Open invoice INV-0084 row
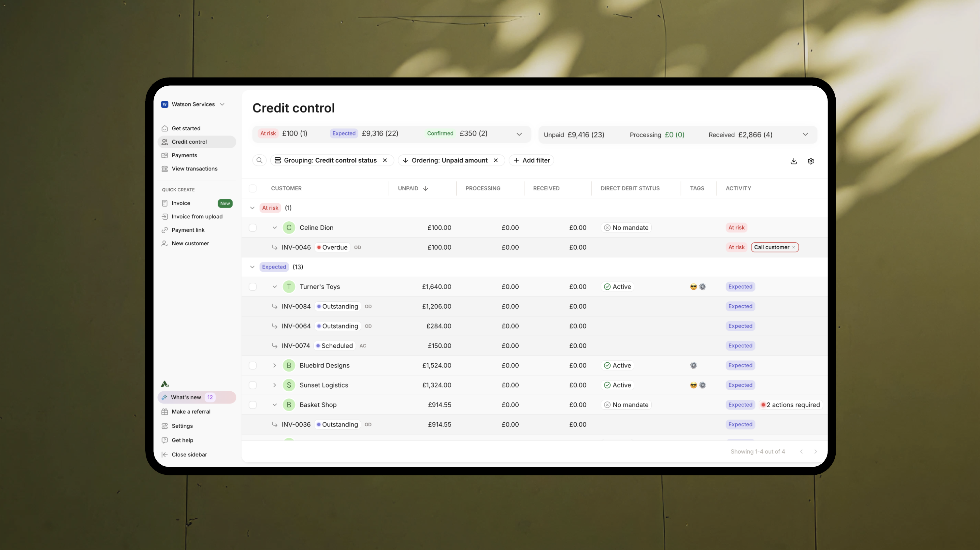Image resolution: width=980 pixels, height=550 pixels. [x=296, y=307]
